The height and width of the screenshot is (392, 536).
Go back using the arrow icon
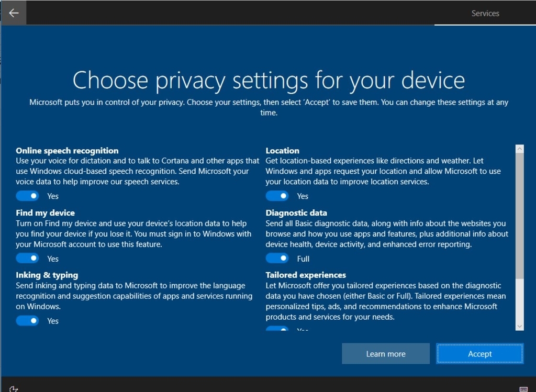pos(13,13)
